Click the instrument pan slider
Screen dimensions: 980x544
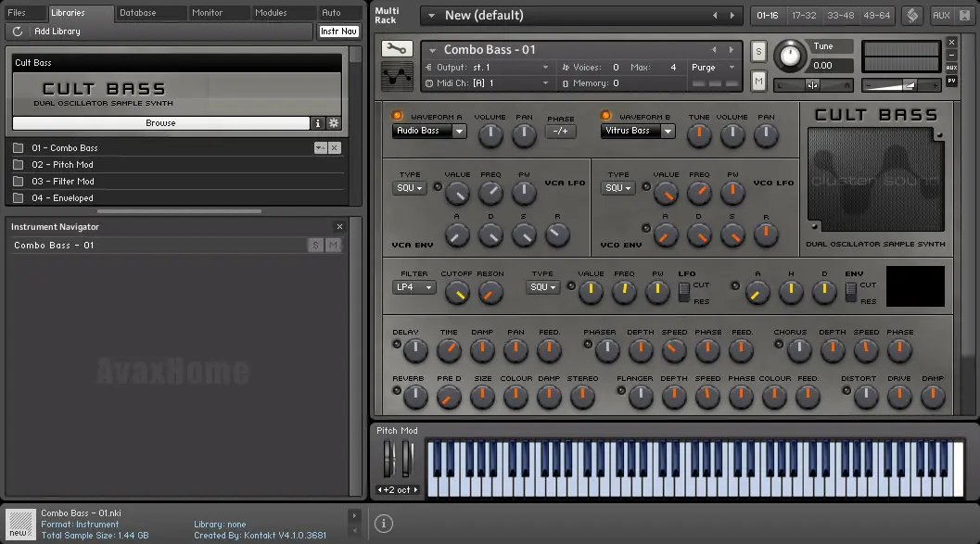coord(812,85)
